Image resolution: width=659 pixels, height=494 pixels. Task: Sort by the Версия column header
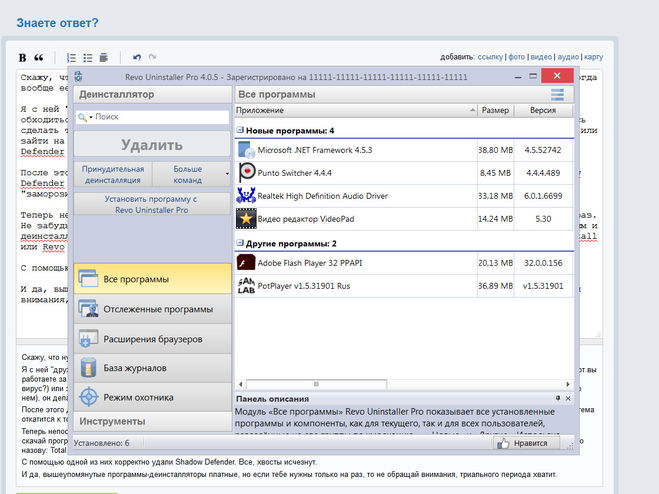pos(543,110)
